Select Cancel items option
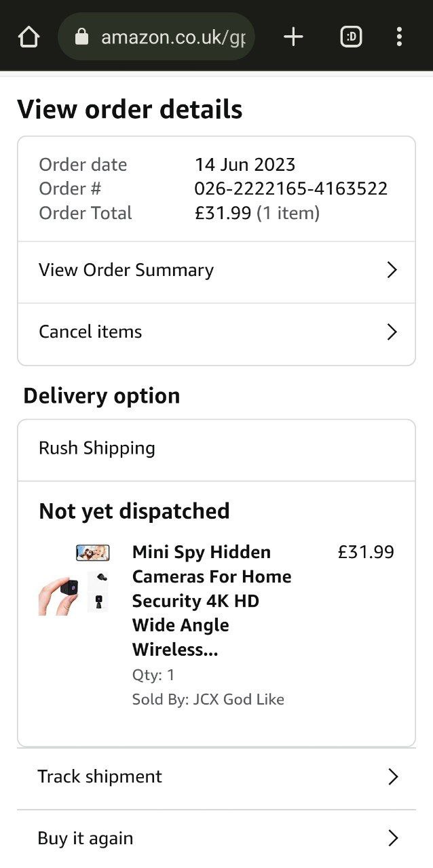The width and height of the screenshot is (433, 868). 90,332
